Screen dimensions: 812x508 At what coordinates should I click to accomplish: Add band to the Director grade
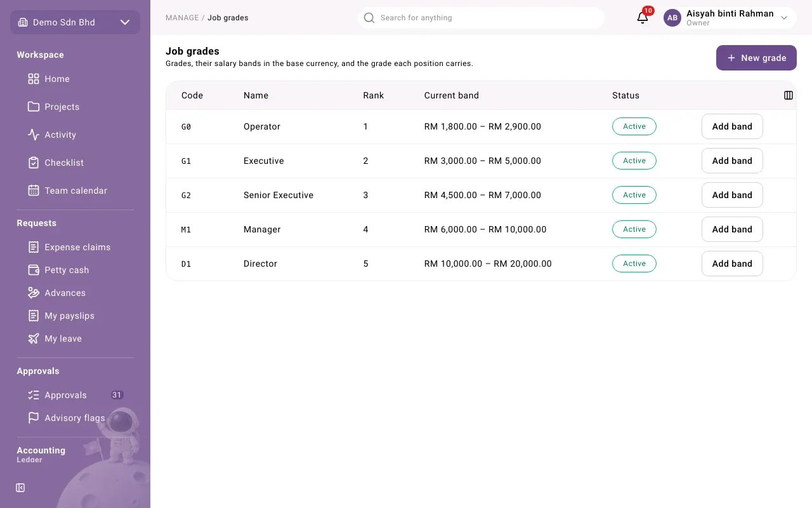(732, 264)
